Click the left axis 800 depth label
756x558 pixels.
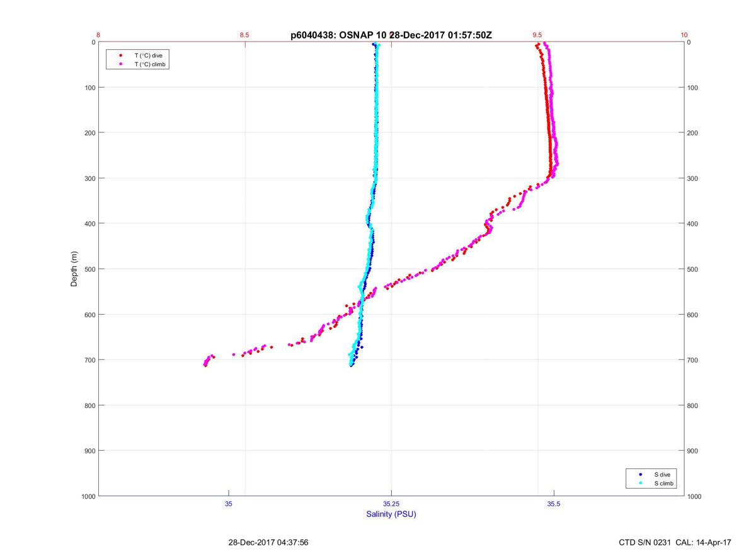pos(89,405)
